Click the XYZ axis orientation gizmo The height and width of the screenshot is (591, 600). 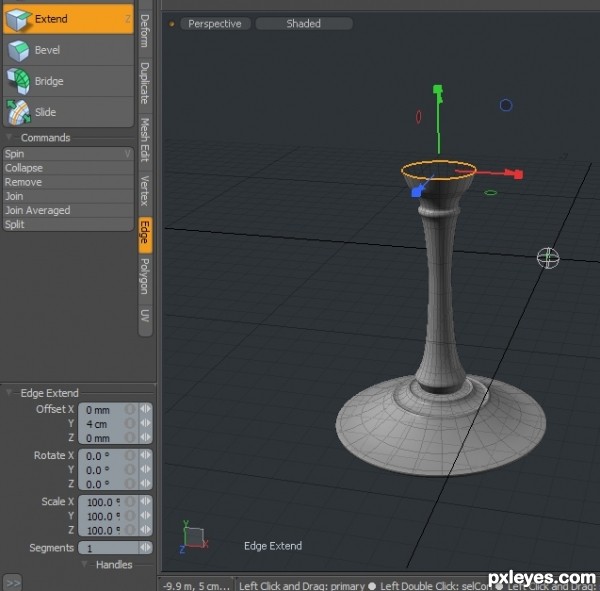pyautogui.click(x=194, y=537)
